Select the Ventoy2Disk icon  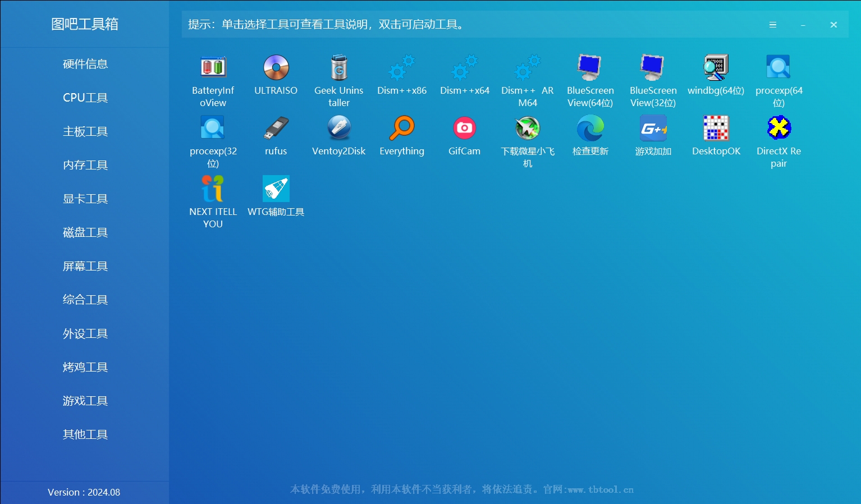(339, 128)
